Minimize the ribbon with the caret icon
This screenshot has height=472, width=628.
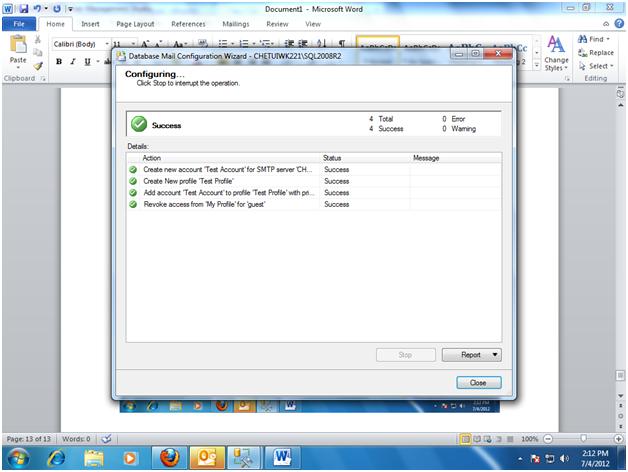(606, 24)
